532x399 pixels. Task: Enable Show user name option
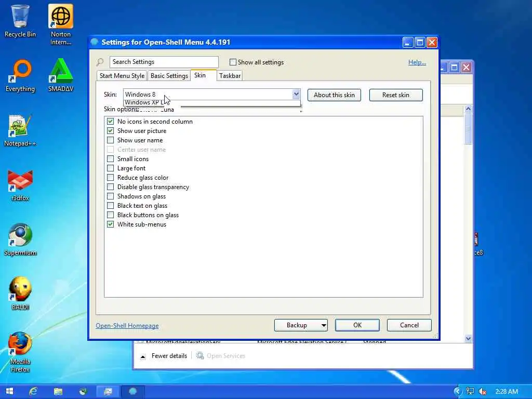pos(110,140)
